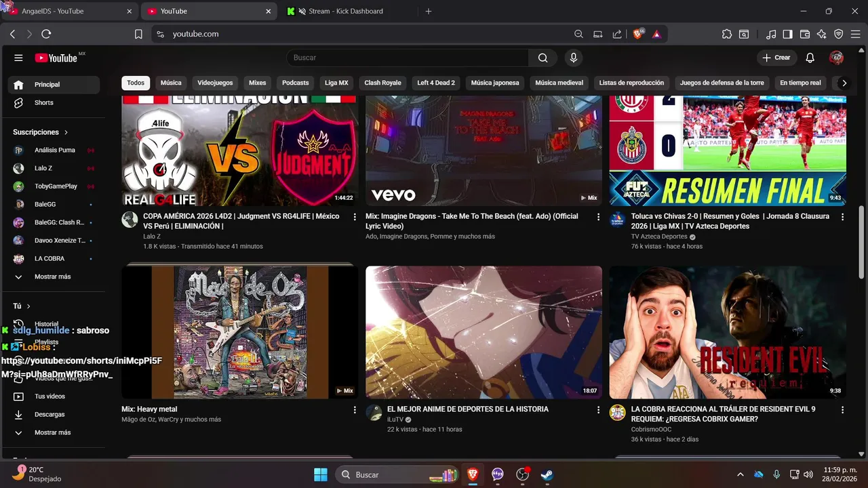Open the zoom out magnifier in address bar
This screenshot has width=868, height=488.
[x=578, y=34]
